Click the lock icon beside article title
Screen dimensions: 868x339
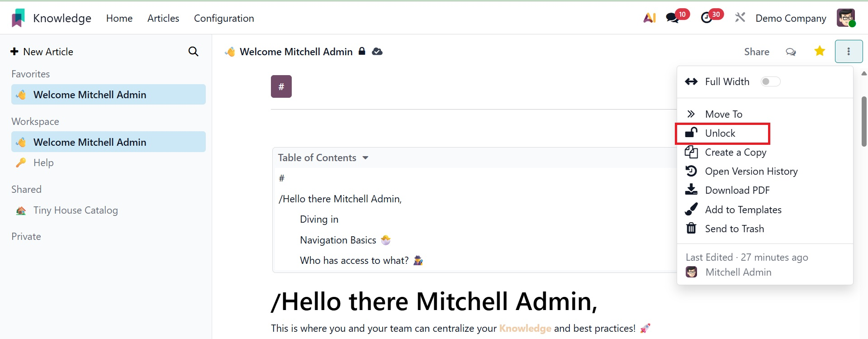(x=362, y=51)
